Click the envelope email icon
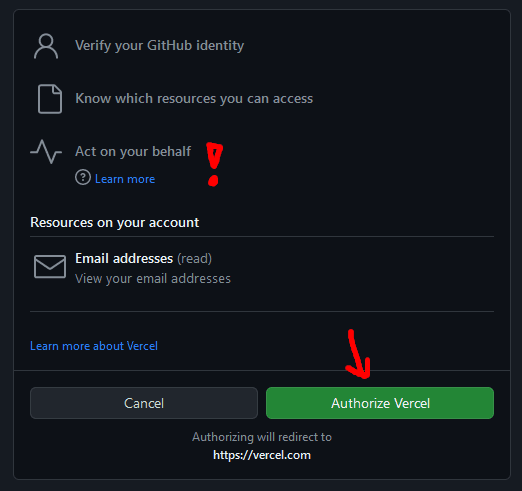Screen dimensions: 522x491 click(x=50, y=266)
